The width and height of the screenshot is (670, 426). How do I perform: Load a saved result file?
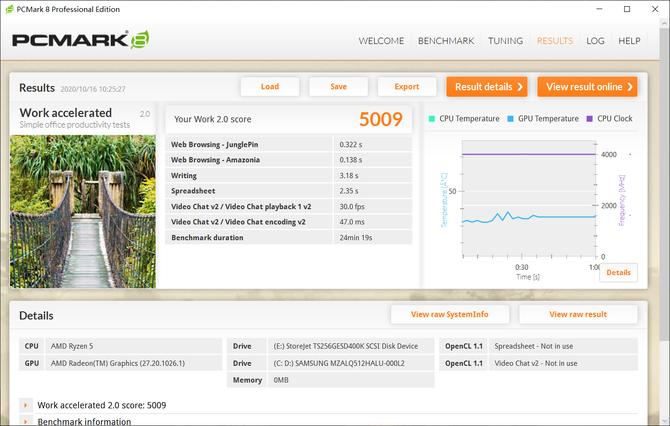pos(270,87)
